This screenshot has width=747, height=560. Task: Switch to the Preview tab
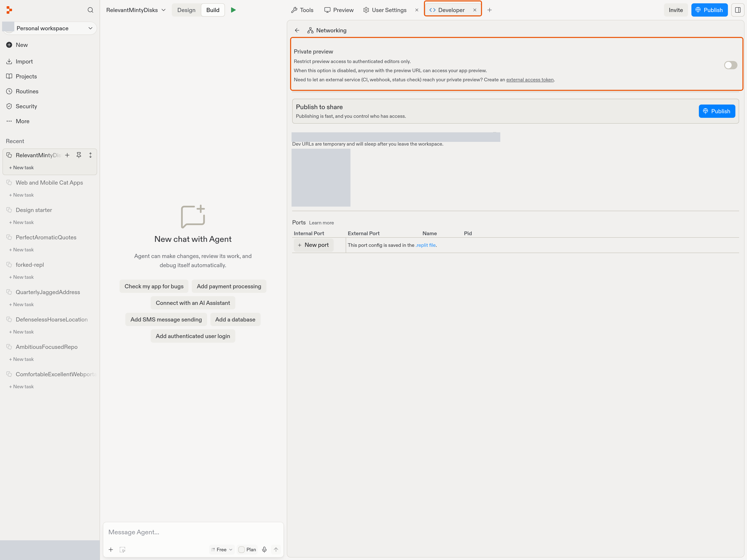click(339, 10)
